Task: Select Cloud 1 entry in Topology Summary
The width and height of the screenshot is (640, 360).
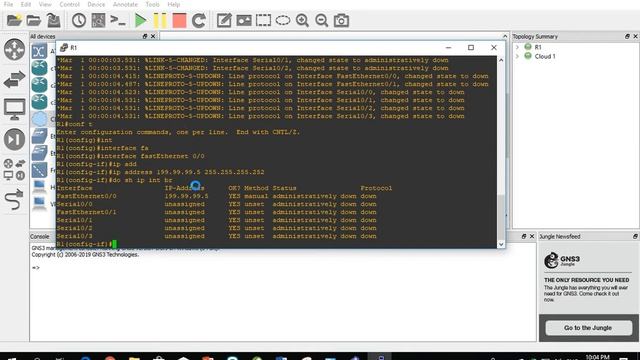Action: click(545, 56)
